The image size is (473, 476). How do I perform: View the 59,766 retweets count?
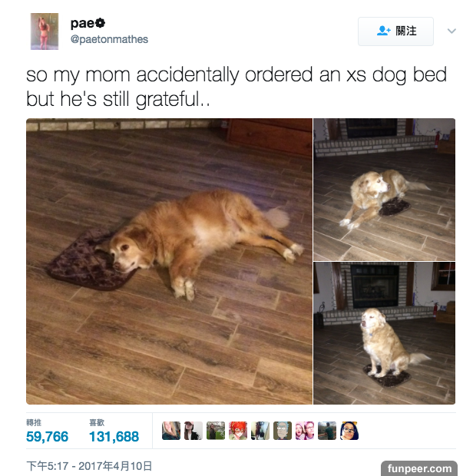48,436
